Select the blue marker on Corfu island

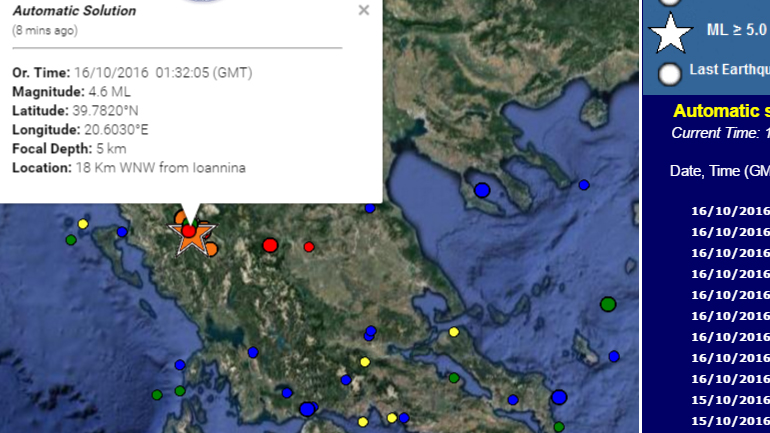122,232
